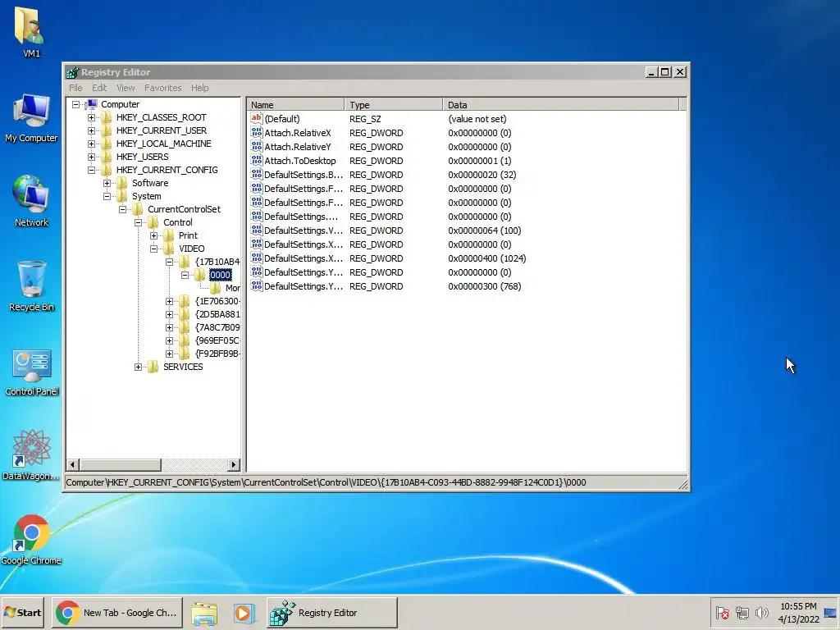This screenshot has height=630, width=840.
Task: Click tree pane scroll right arrow
Action: pos(233,464)
